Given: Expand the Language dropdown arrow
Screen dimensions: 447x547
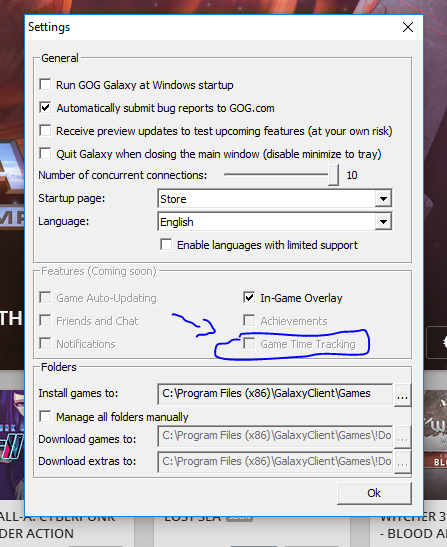Looking at the screenshot, I should 383,222.
